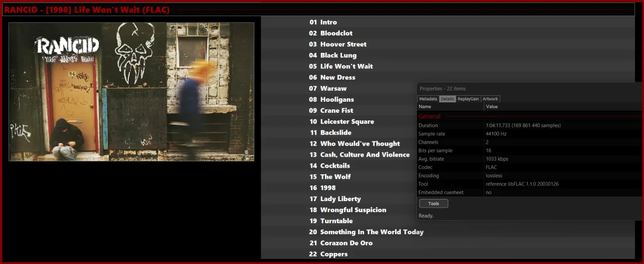Click the Rancid album cover artwork
Screen dimensions: 644x264
point(131,92)
